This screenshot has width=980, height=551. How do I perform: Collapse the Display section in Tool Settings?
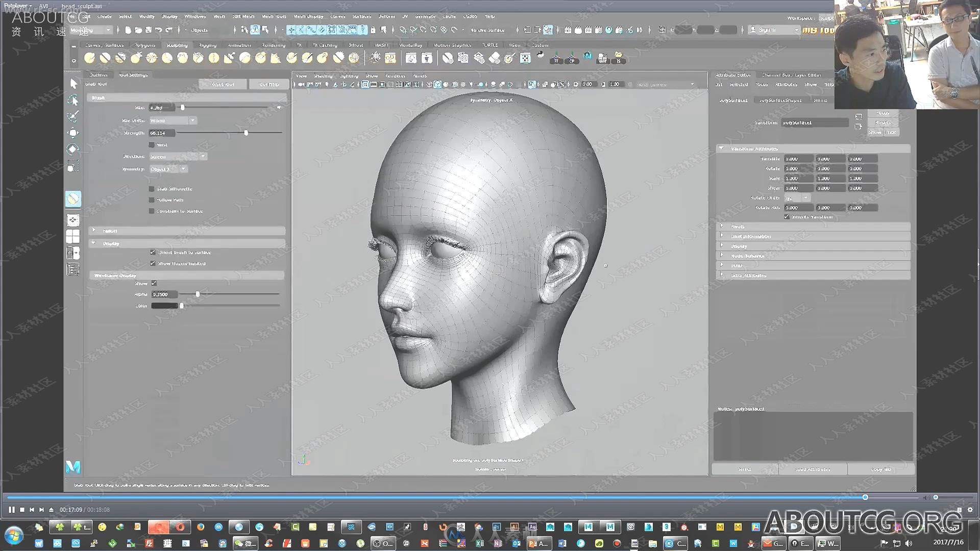pyautogui.click(x=186, y=243)
